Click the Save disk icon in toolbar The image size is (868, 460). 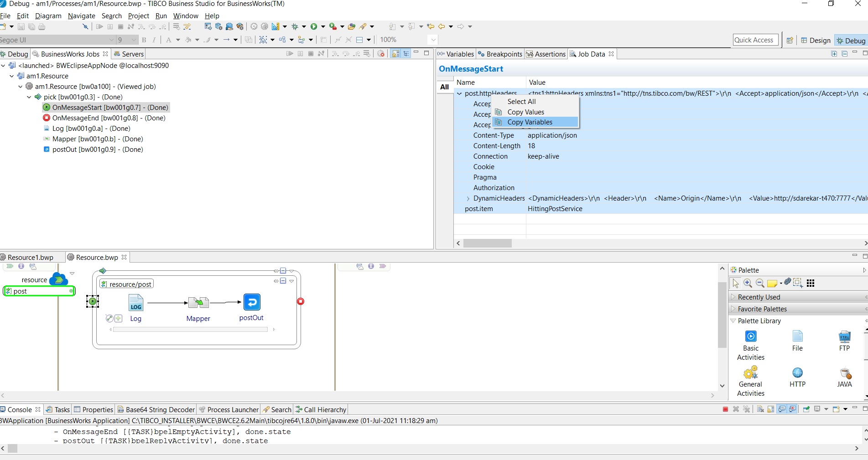click(21, 27)
